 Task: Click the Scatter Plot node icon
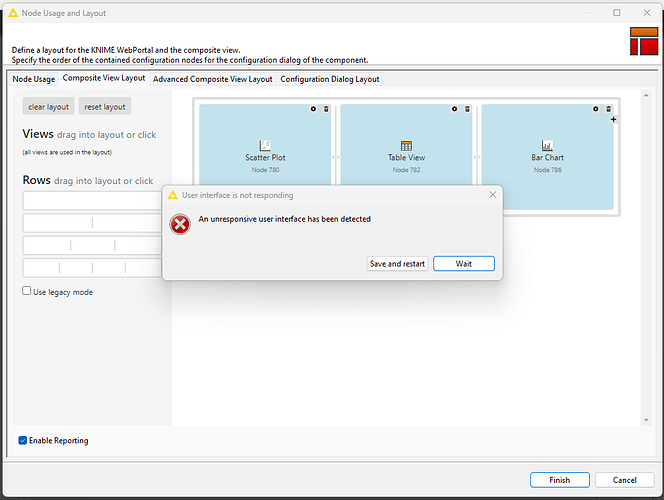tap(265, 145)
